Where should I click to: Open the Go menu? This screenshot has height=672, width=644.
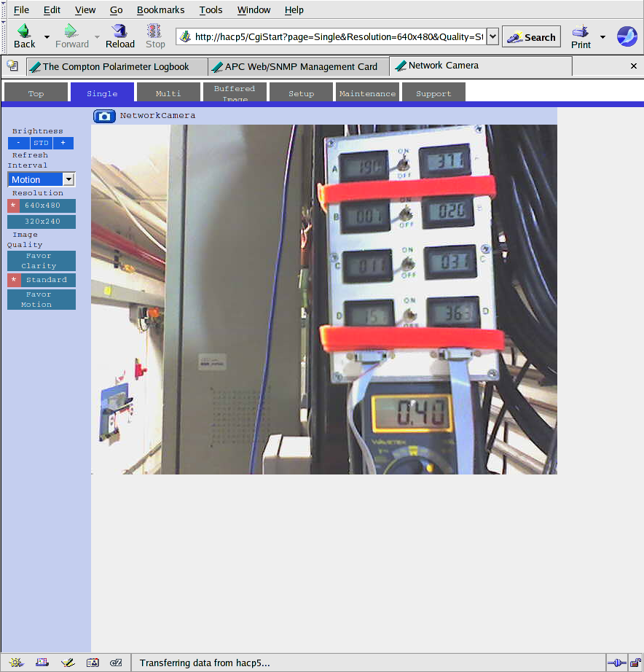click(116, 10)
